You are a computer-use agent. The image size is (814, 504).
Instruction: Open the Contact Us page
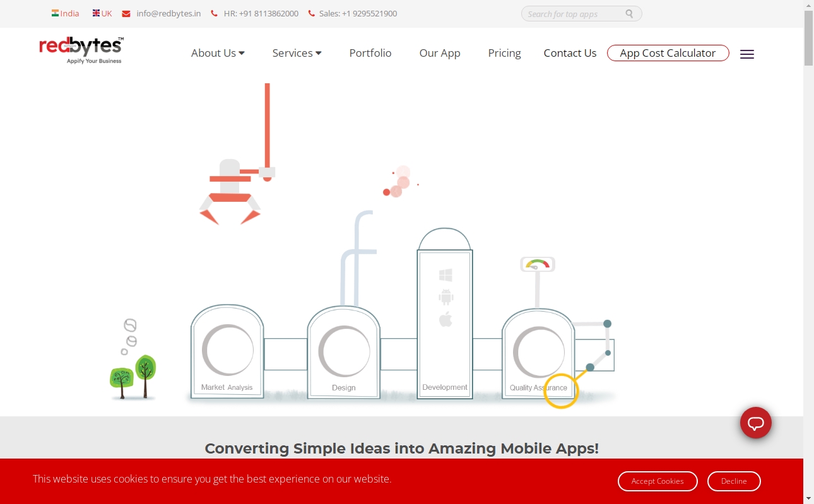pyautogui.click(x=570, y=53)
